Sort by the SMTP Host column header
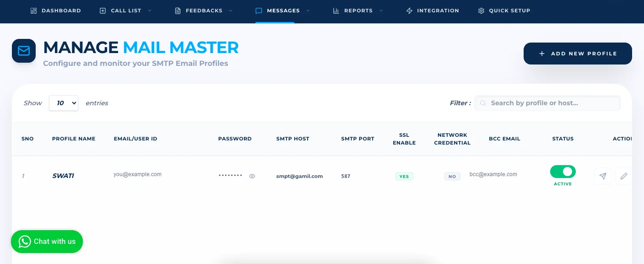This screenshot has width=644, height=264. (293, 139)
